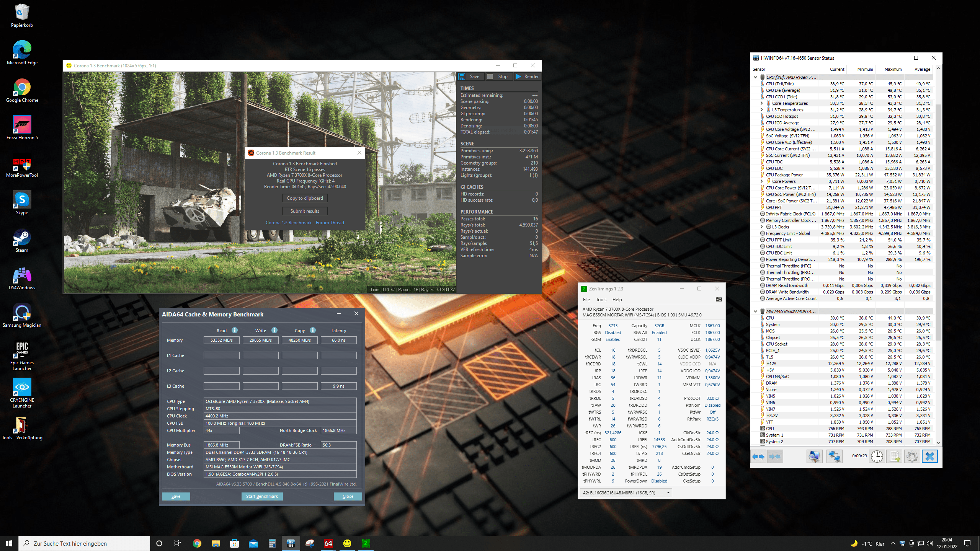Open File Explorer from taskbar
The height and width of the screenshot is (551, 980).
point(216,543)
